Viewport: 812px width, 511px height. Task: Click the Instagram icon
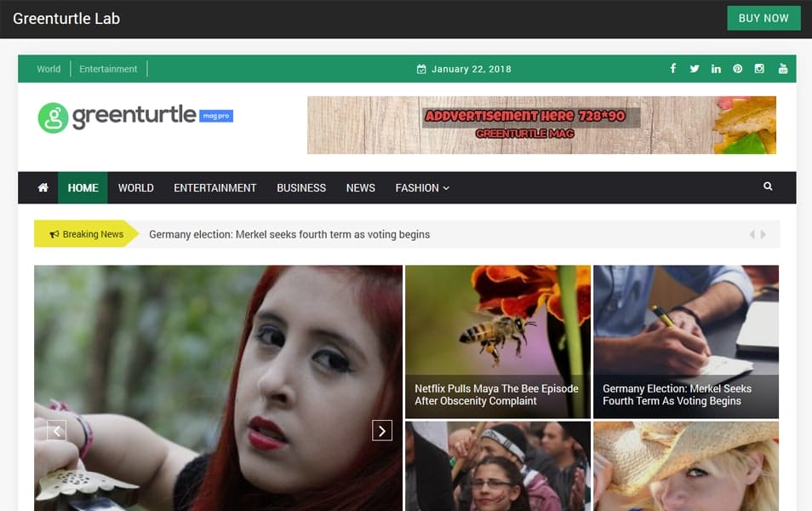click(759, 68)
